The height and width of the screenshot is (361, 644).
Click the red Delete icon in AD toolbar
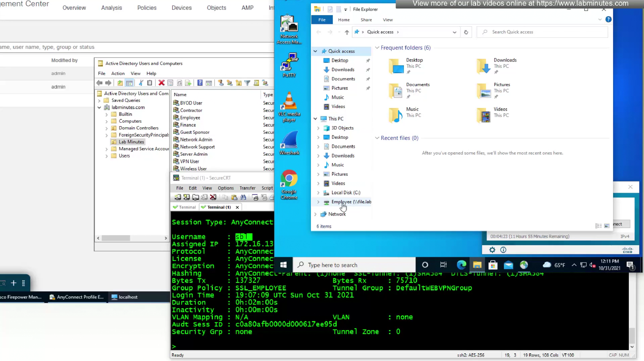pos(161,83)
